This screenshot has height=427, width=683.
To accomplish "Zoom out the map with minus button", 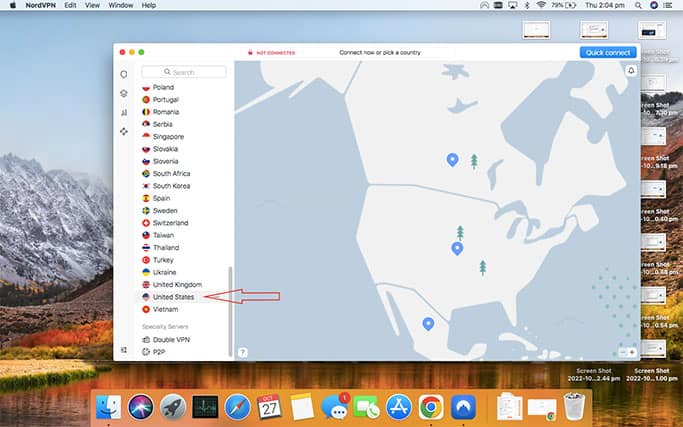I will (x=623, y=352).
